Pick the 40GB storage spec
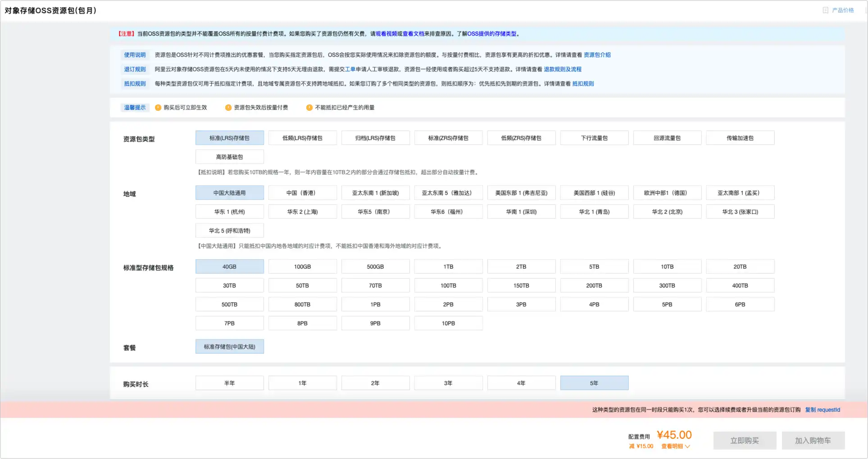The height and width of the screenshot is (459, 868). [230, 267]
